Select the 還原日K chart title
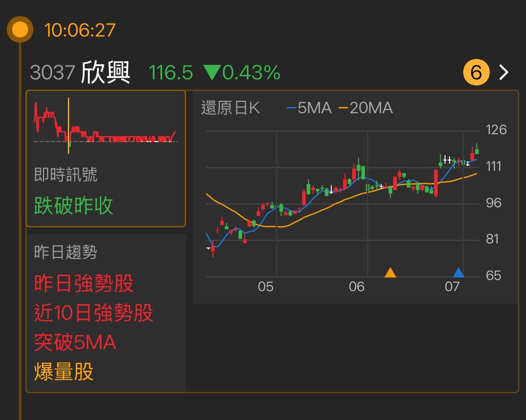The image size is (526, 420). point(230,108)
